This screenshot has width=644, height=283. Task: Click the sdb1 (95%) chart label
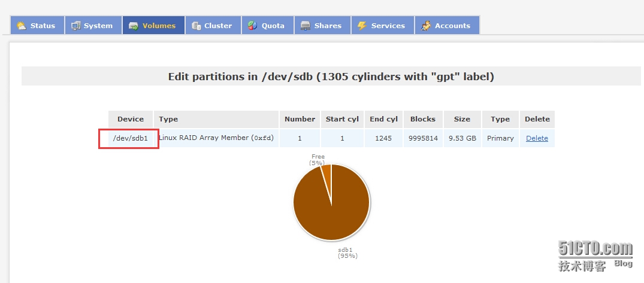click(347, 252)
